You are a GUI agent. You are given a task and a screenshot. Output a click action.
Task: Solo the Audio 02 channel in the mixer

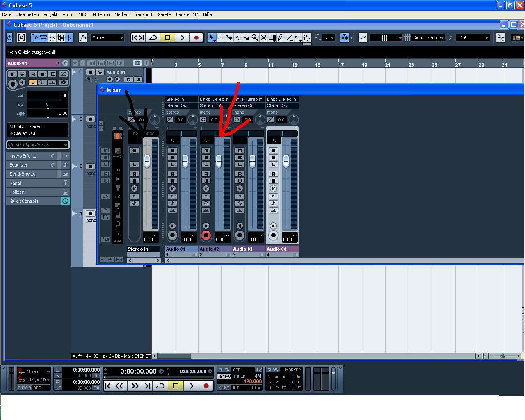206,157
